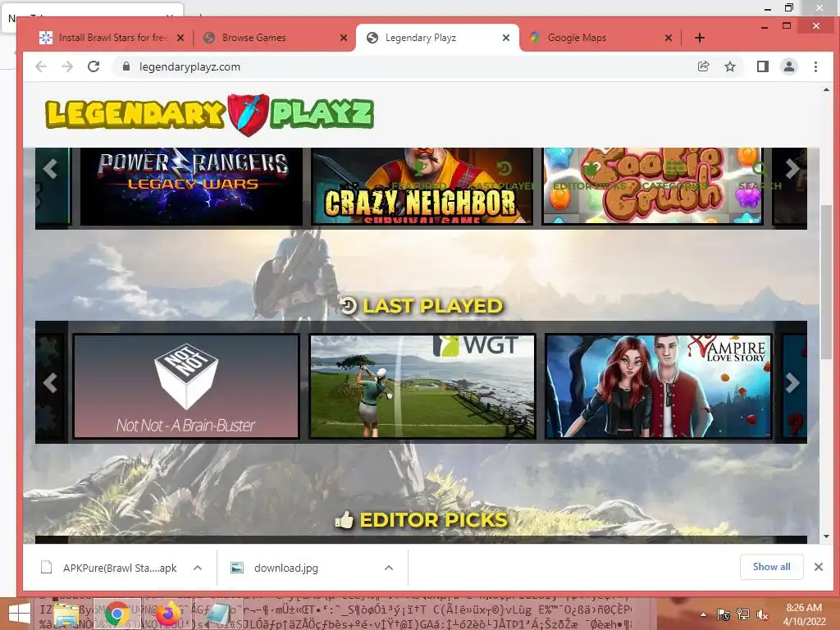Launch Firefox from the taskbar
This screenshot has width=840, height=630.
click(x=169, y=614)
